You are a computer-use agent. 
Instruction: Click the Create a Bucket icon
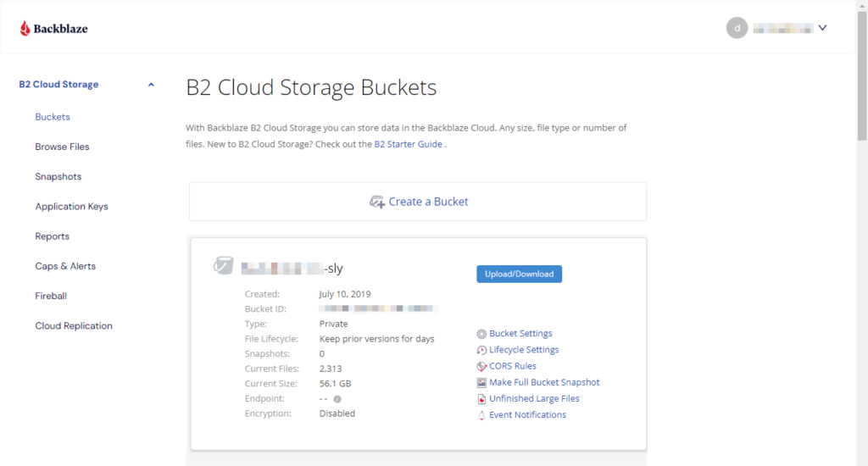tap(377, 202)
